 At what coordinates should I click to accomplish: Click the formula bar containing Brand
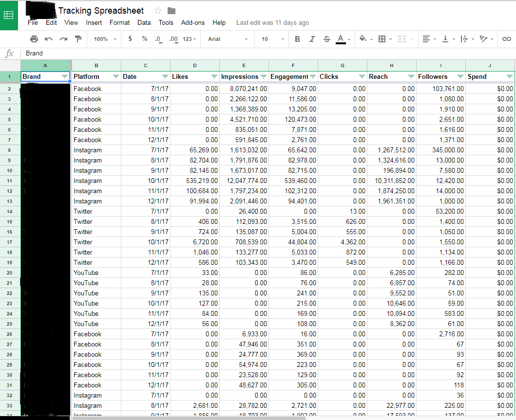click(268, 53)
